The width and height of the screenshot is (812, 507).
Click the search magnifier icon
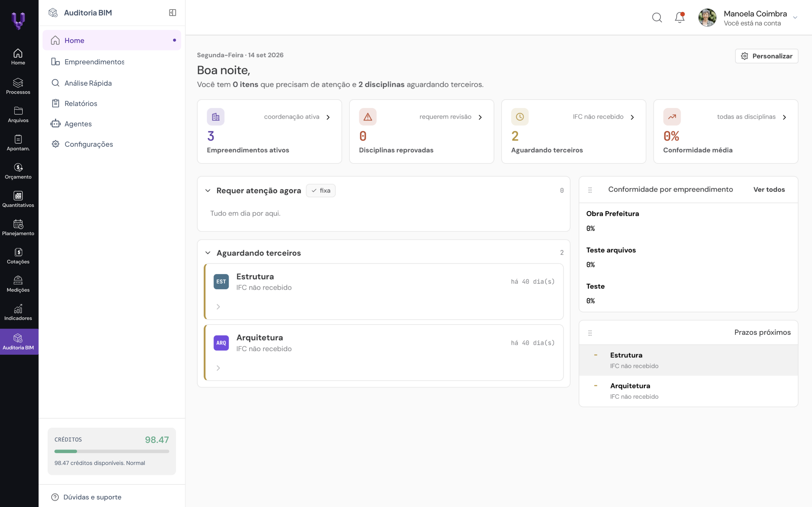click(x=657, y=17)
